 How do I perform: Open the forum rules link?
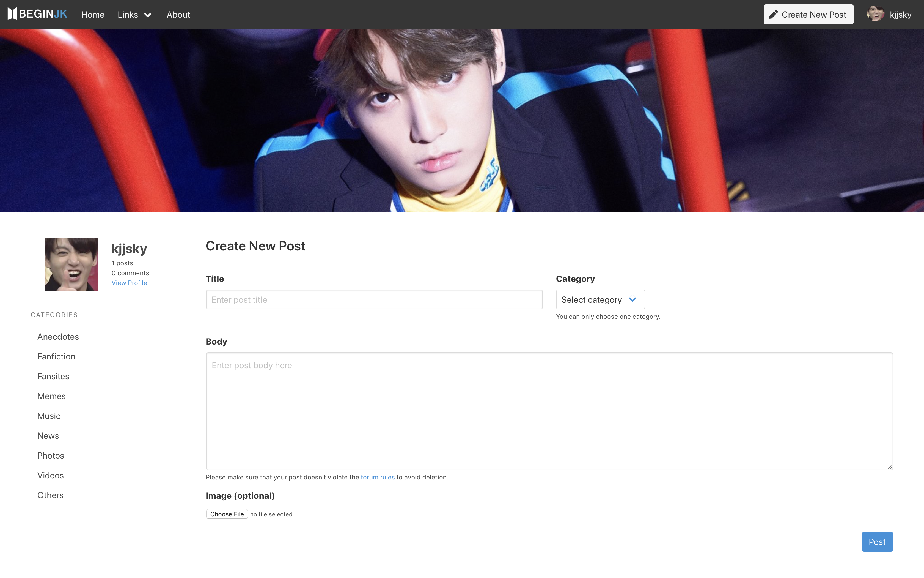click(x=378, y=477)
